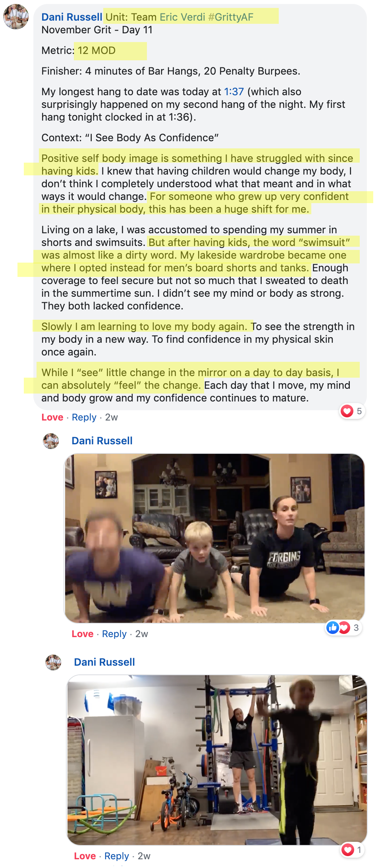Toggle Love on the main comment
This screenshot has width=378, height=868.
[52, 417]
